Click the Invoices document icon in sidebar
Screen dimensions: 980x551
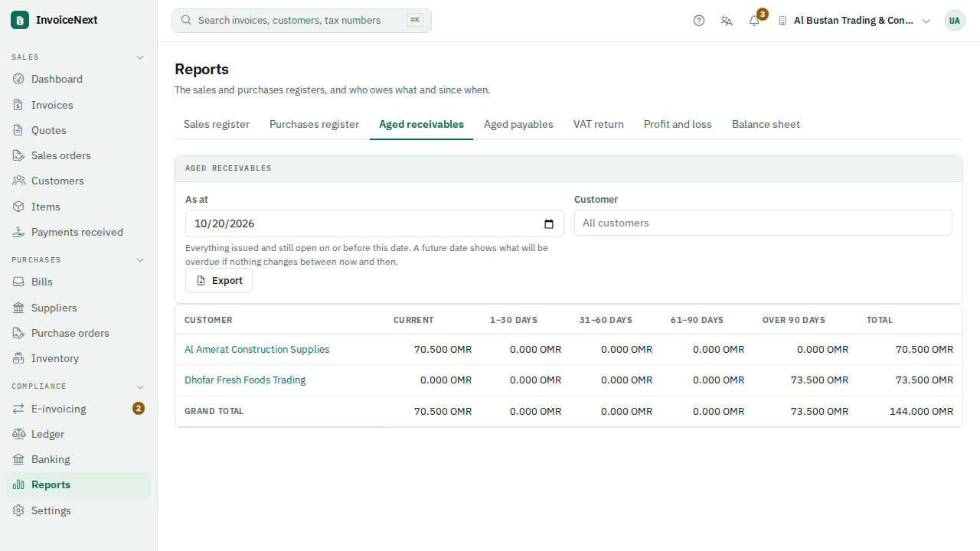click(18, 105)
